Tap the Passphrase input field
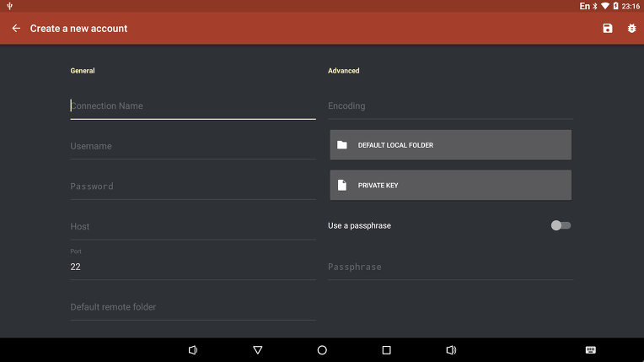Screen dimensions: 644x362 (449, 267)
